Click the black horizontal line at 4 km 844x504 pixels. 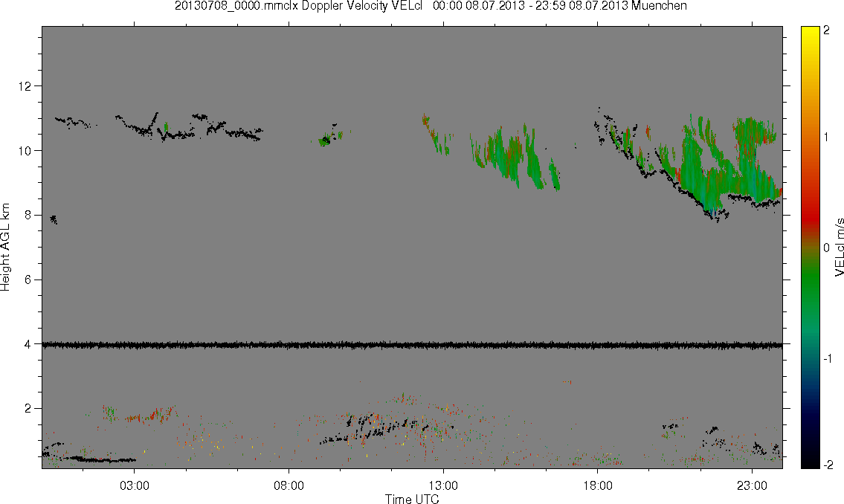click(412, 345)
